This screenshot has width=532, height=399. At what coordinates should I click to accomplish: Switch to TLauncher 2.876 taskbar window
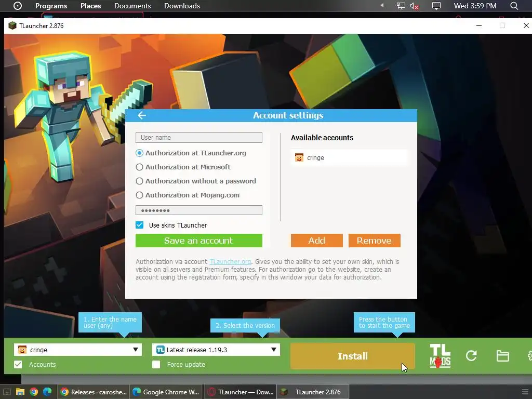(313, 392)
